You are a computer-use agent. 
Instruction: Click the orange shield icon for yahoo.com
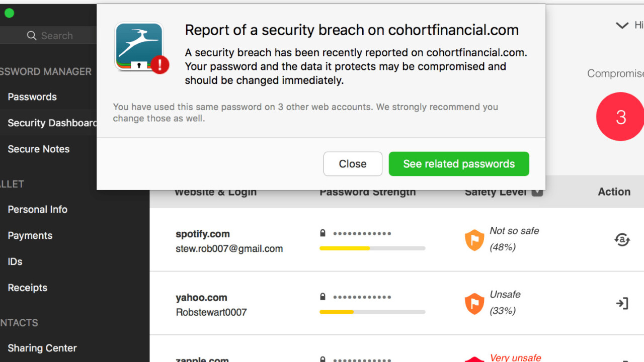pyautogui.click(x=474, y=304)
